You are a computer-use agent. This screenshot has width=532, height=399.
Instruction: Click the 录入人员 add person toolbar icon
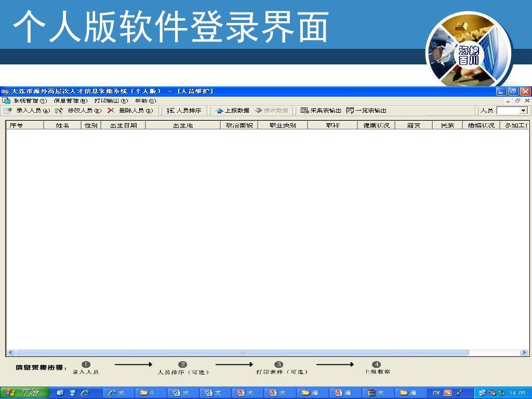(8, 111)
